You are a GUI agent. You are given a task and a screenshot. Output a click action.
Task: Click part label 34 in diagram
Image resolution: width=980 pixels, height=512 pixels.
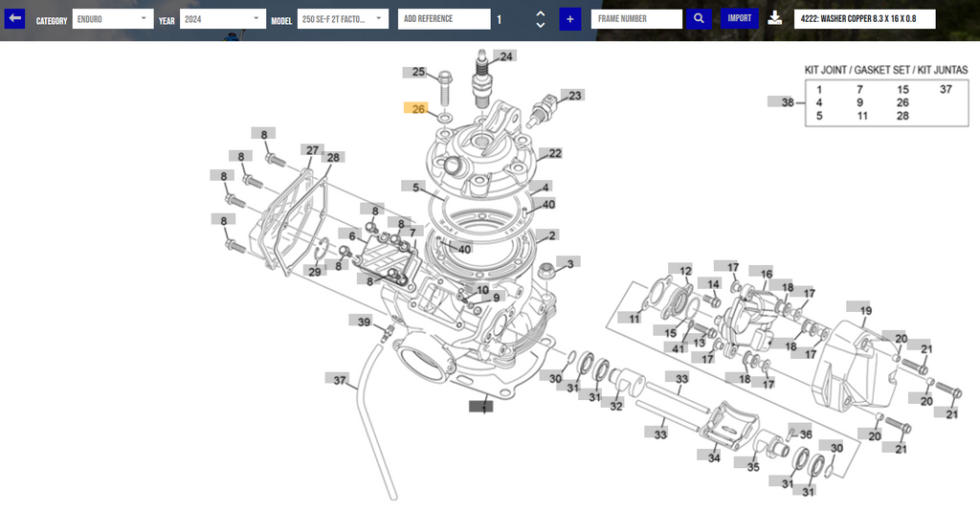(x=714, y=457)
